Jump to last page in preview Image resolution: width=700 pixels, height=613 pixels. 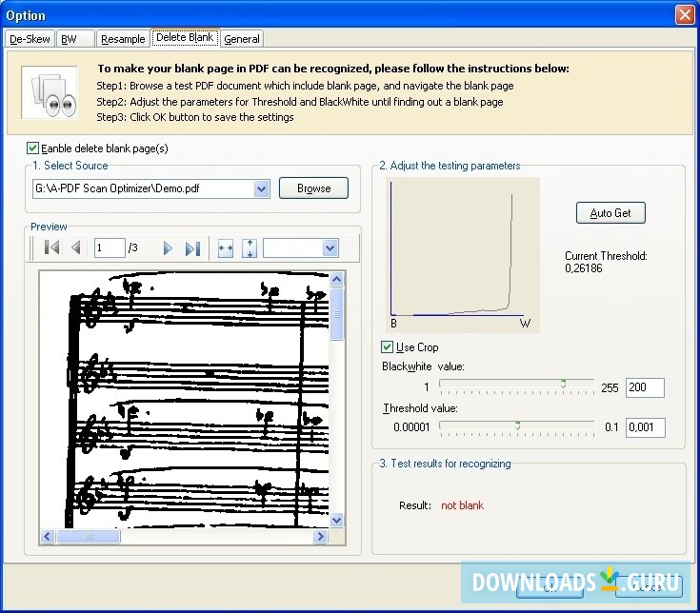point(192,248)
